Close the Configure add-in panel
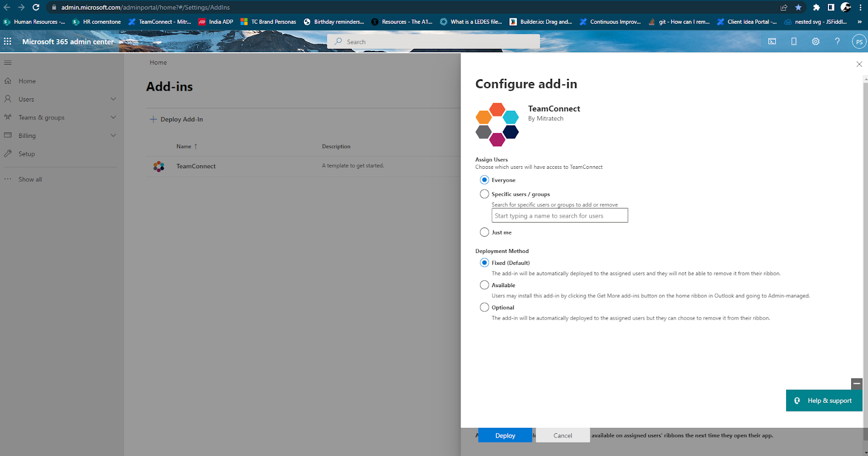868x456 pixels. 859,64
